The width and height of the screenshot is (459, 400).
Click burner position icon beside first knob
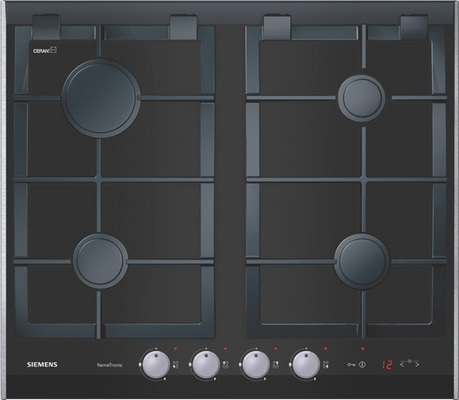pyautogui.click(x=176, y=365)
